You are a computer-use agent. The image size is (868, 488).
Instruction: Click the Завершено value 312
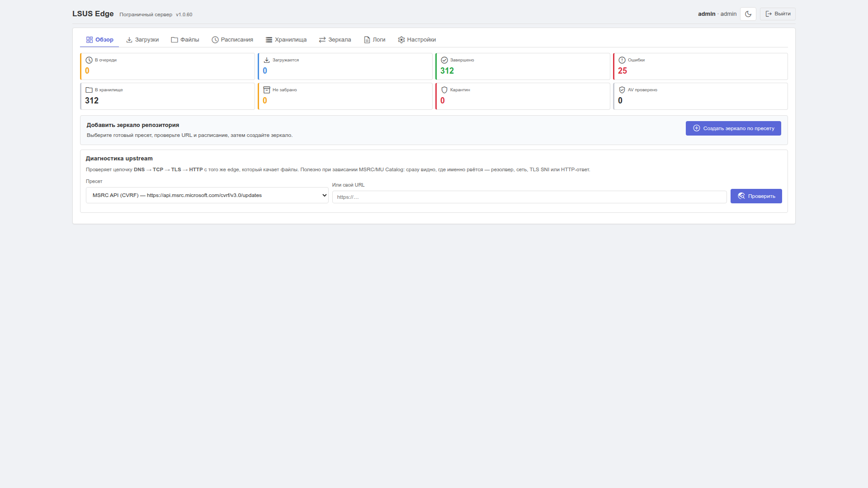[447, 71]
